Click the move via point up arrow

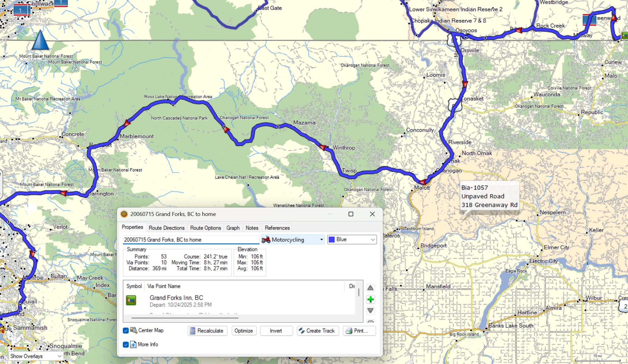[x=370, y=288]
